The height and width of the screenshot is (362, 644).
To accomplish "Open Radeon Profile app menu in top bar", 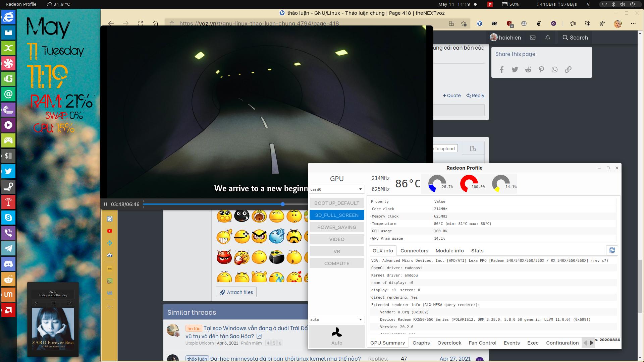I will click(x=21, y=4).
